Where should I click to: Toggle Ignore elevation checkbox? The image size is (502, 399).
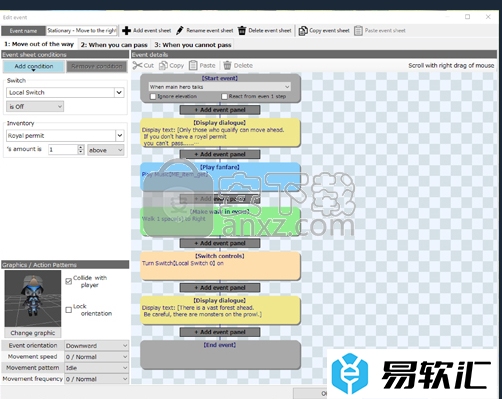pos(153,96)
